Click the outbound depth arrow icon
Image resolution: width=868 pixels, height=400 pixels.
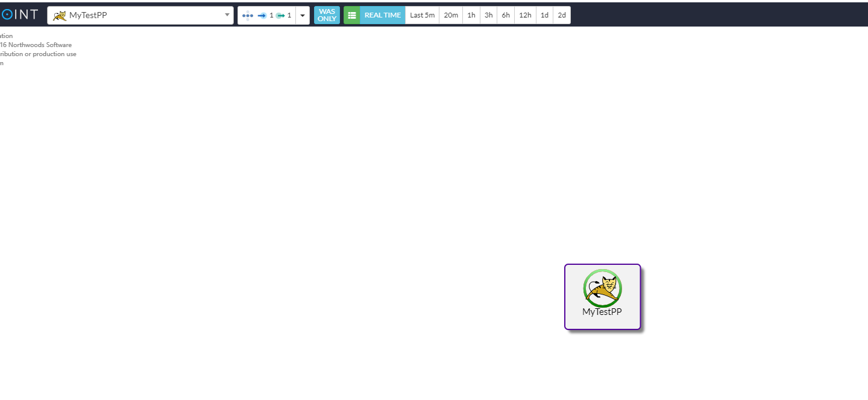pyautogui.click(x=280, y=16)
